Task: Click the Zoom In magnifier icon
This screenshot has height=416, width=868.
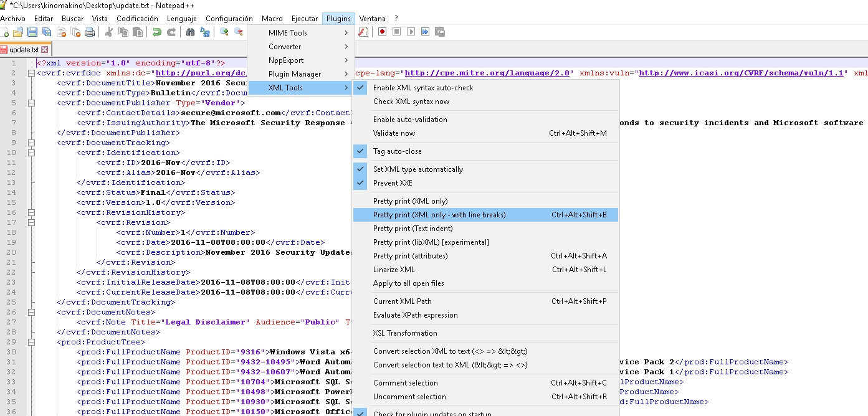Action: click(224, 32)
